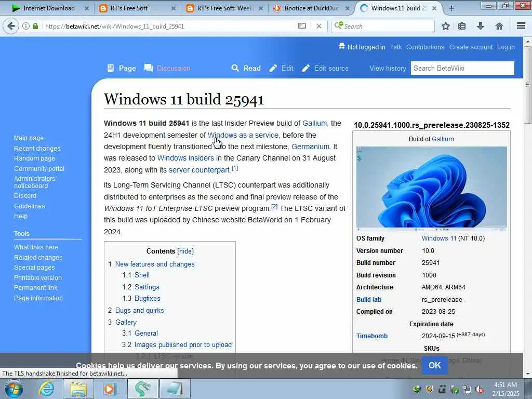Open the Discord sidebar link
This screenshot has height=399, width=532.
click(x=25, y=196)
